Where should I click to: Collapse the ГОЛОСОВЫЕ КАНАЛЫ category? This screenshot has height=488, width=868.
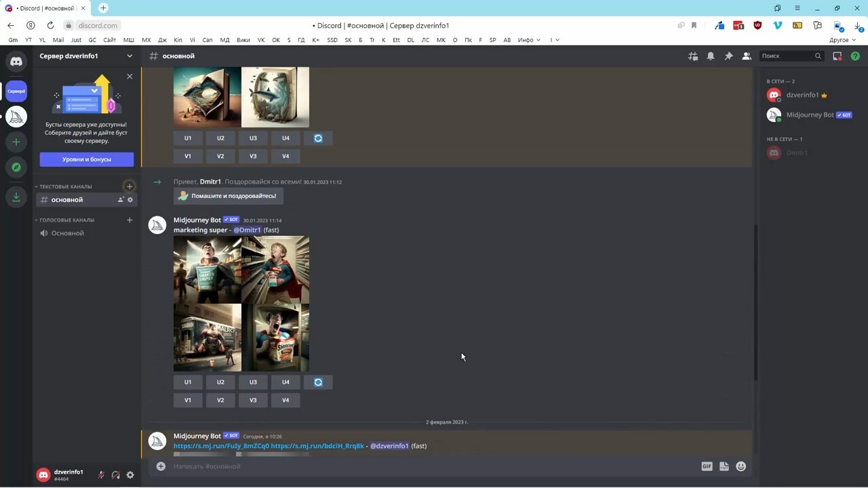pyautogui.click(x=65, y=220)
